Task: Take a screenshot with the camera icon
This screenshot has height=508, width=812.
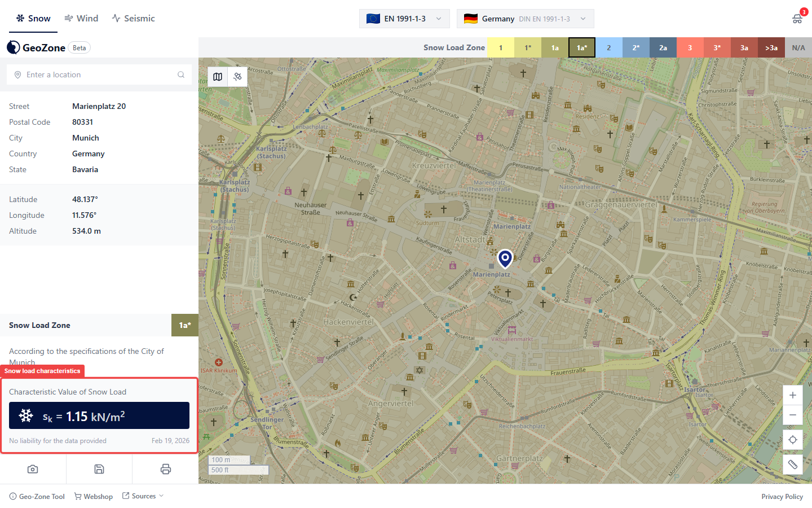Action: click(33, 469)
